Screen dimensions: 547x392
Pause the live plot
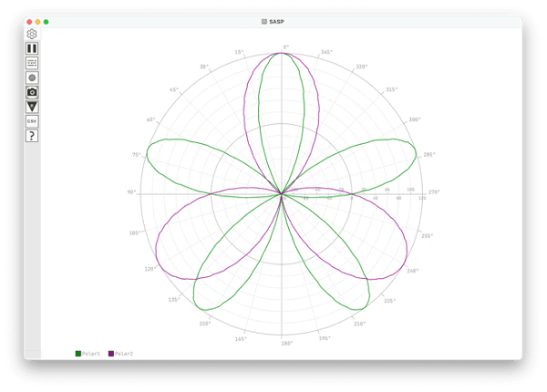[x=32, y=48]
